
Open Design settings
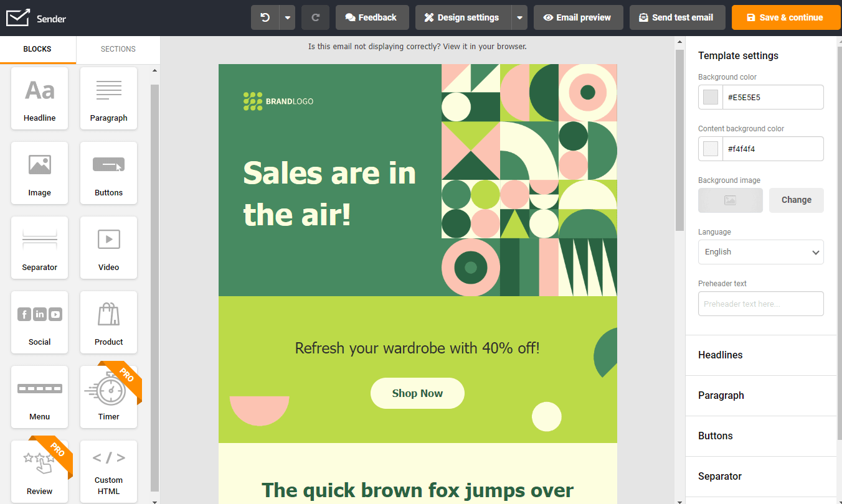tap(463, 17)
